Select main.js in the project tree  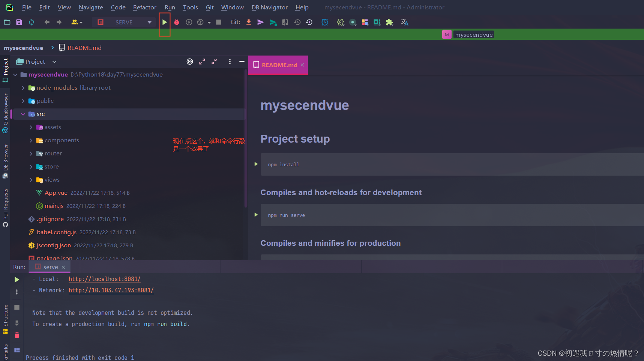tap(54, 206)
